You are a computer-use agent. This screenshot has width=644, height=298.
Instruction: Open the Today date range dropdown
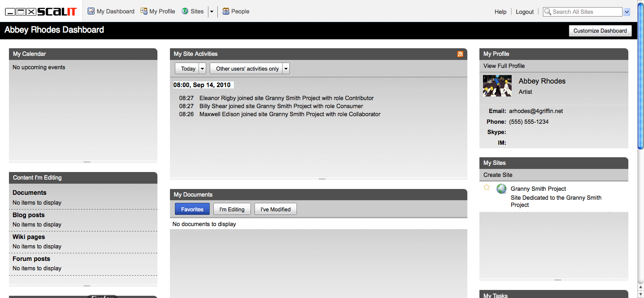click(191, 68)
